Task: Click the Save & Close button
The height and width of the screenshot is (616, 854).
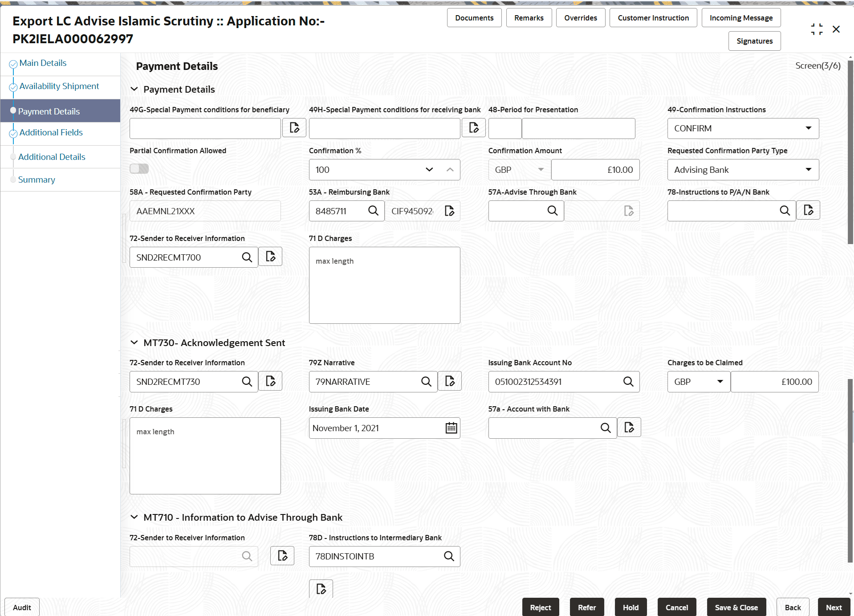Action: click(x=736, y=607)
